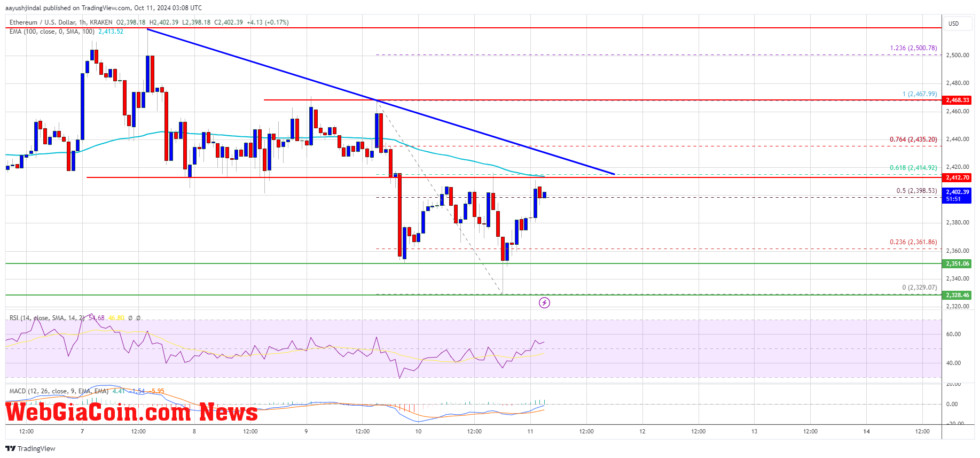Click the 2,380.00 price axis label
Viewport: 980px width, 458px height.
(x=957, y=222)
